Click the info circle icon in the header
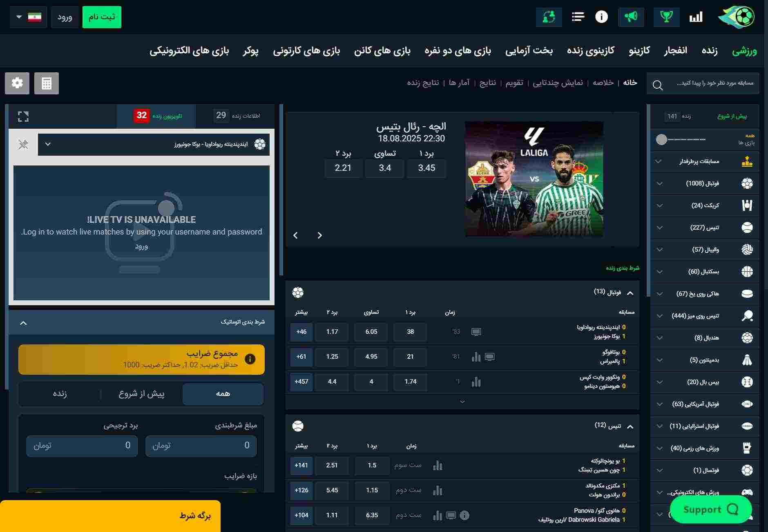The width and height of the screenshot is (768, 532). point(601,17)
